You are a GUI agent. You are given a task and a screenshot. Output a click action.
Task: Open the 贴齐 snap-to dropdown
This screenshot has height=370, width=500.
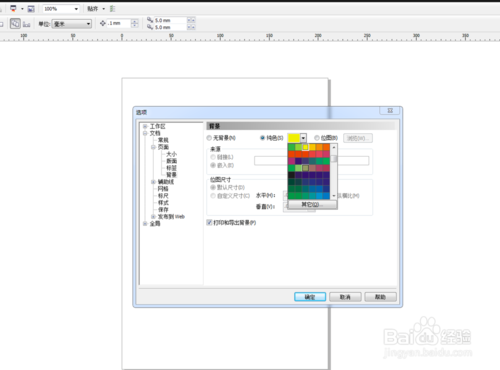click(x=103, y=9)
